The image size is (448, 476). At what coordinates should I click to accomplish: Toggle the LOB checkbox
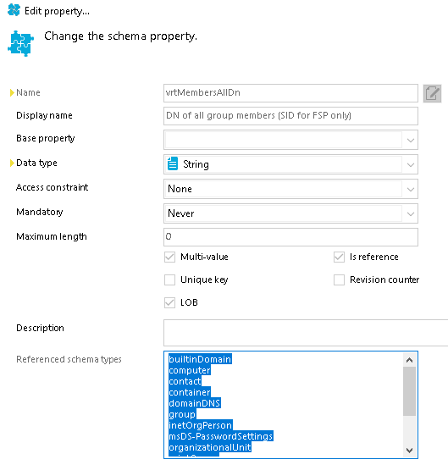coord(169,302)
